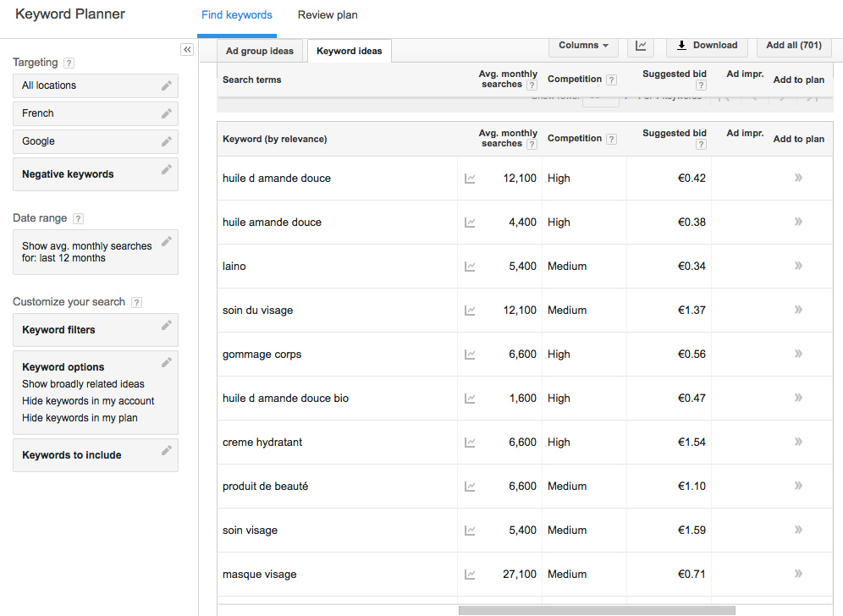843x616 pixels.
Task: Click the horizontal scrollbar at table bottom
Action: coord(597,611)
